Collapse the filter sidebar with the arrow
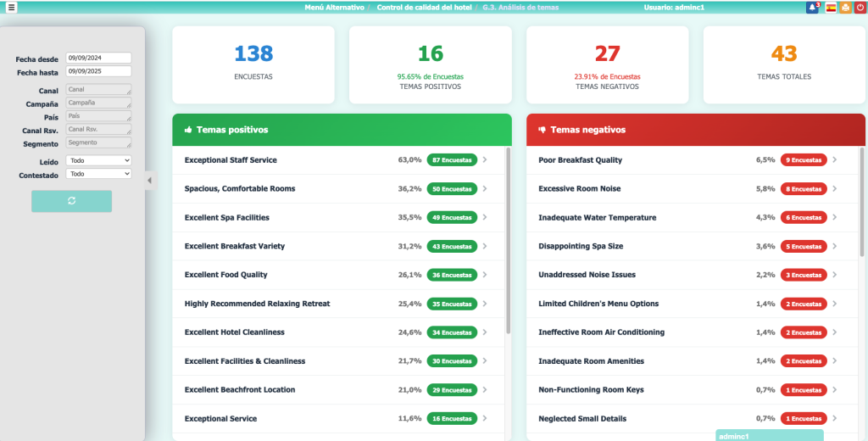This screenshot has width=868, height=441. click(149, 180)
